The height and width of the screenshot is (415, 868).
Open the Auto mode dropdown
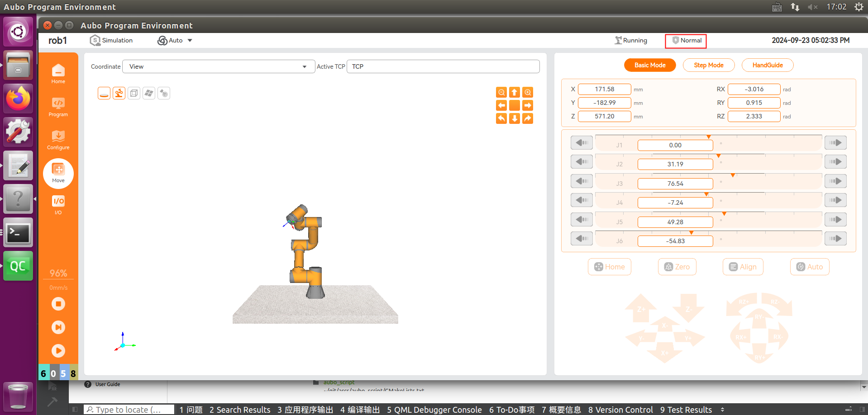pyautogui.click(x=175, y=40)
